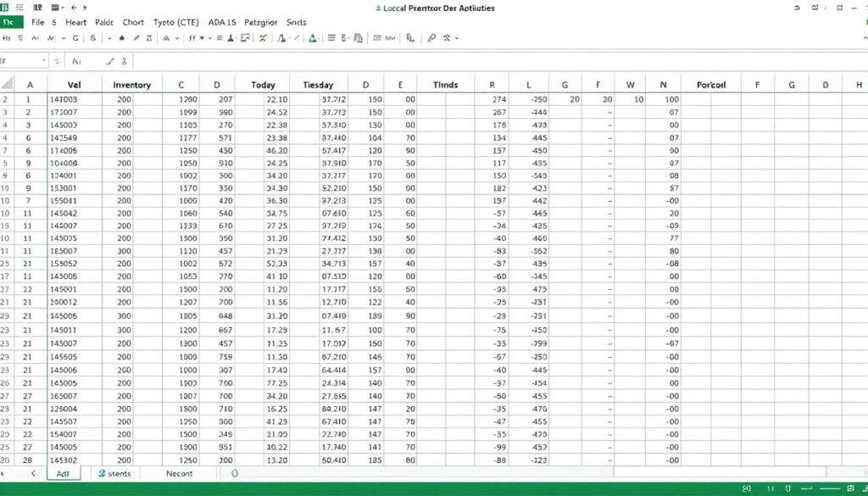
Task: Select the Inventory column header
Action: [131, 85]
